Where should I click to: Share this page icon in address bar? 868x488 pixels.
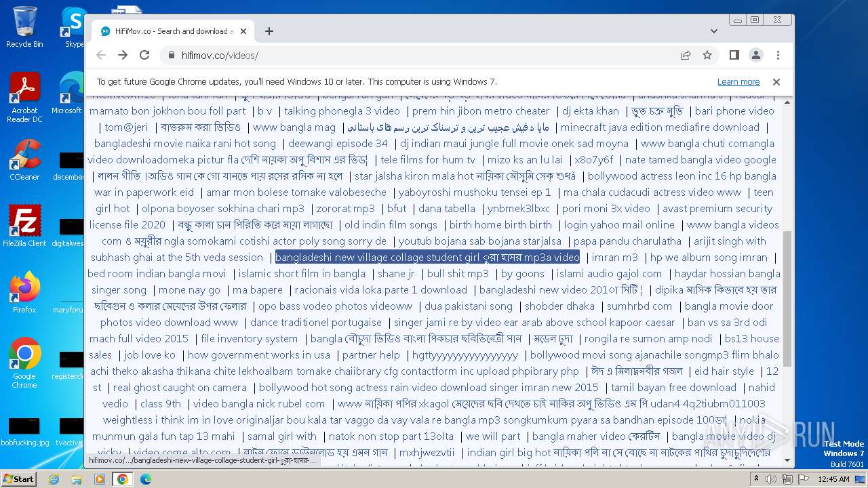(x=686, y=55)
